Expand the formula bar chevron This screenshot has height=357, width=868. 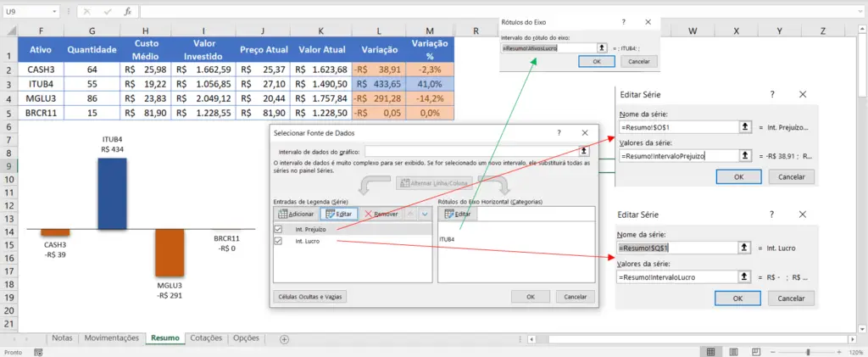861,11
